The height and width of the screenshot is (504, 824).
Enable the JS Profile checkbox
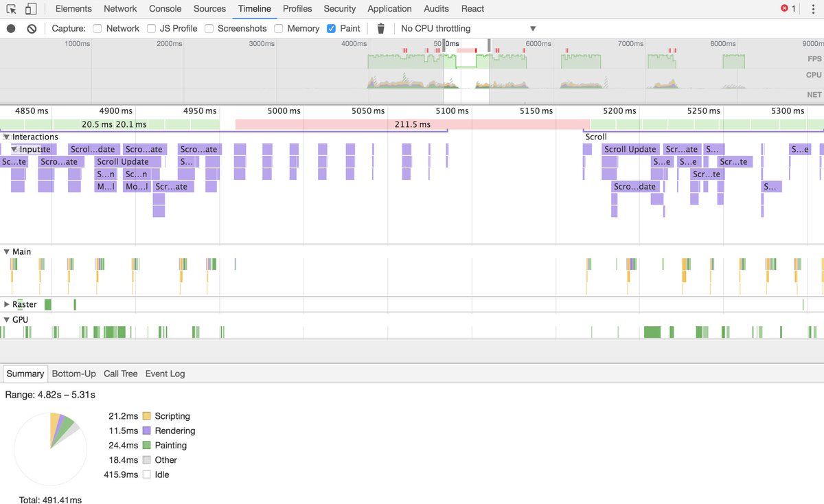151,28
